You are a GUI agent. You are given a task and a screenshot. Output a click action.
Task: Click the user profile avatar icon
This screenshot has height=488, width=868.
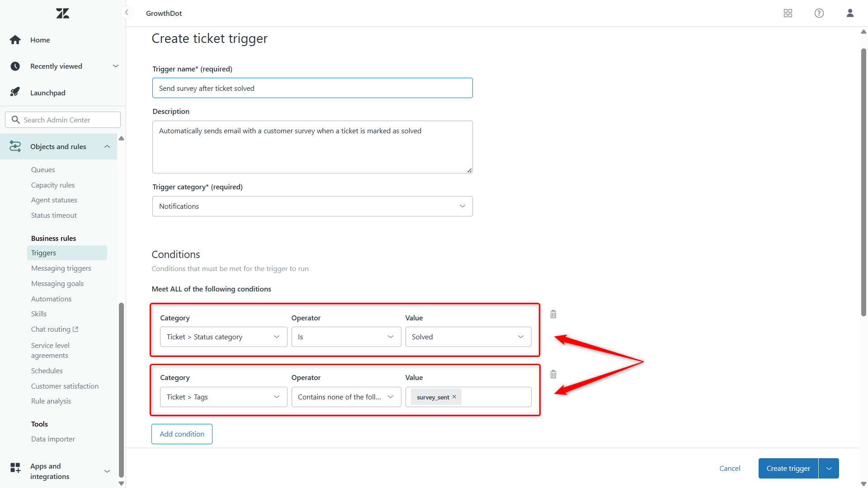coord(850,13)
